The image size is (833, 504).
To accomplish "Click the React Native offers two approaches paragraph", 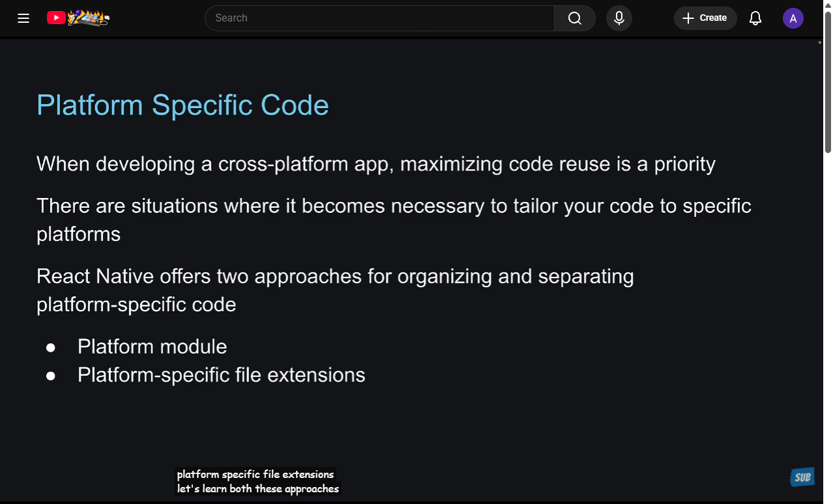I will tap(335, 290).
